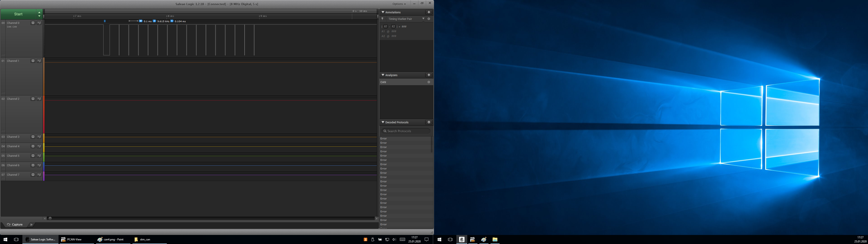Open CAN analyzer settings gear
The height and width of the screenshot is (244, 868).
point(429,82)
